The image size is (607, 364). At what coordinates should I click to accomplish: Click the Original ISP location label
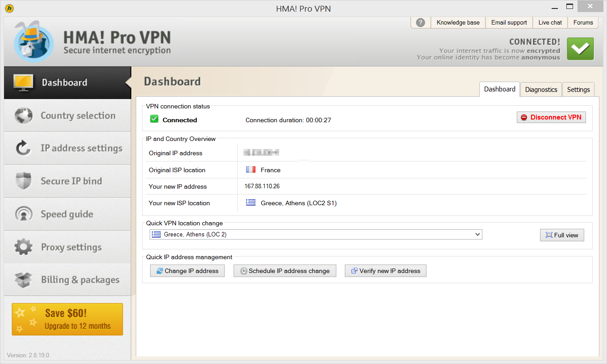pyautogui.click(x=177, y=170)
